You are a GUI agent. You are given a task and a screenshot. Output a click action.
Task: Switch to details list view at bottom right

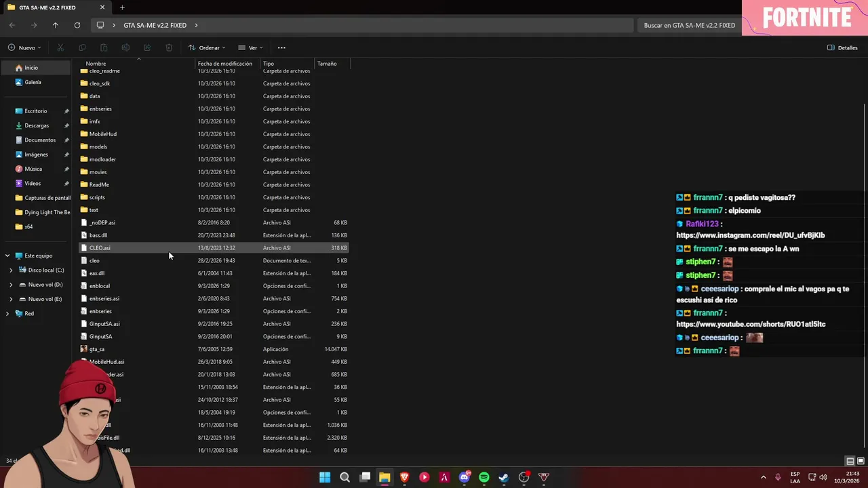click(850, 461)
